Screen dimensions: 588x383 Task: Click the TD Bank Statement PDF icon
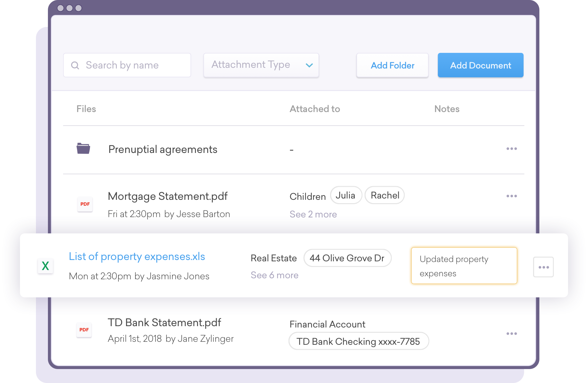pyautogui.click(x=84, y=330)
